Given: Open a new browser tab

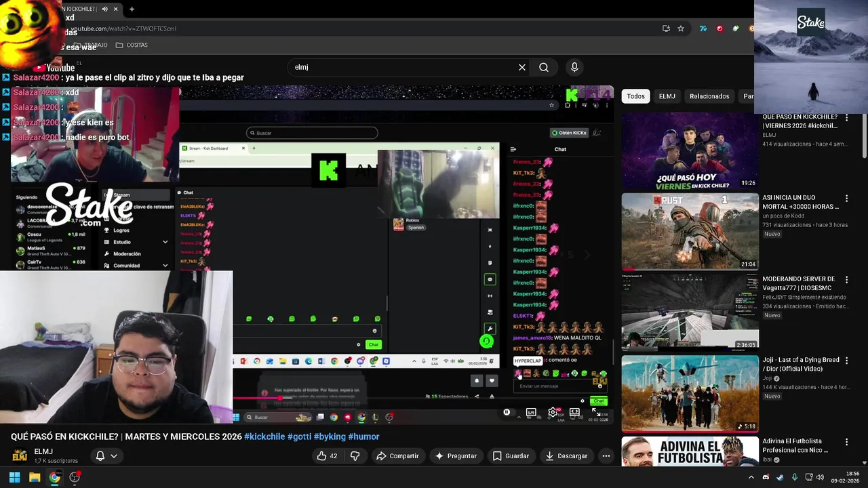Looking at the screenshot, I should coord(132,9).
